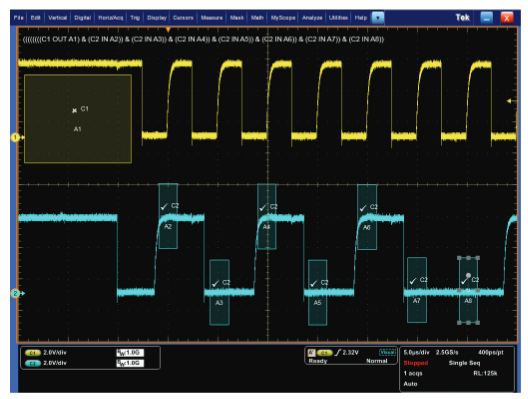Click the rotation handle in area A8

pyautogui.click(x=468, y=275)
